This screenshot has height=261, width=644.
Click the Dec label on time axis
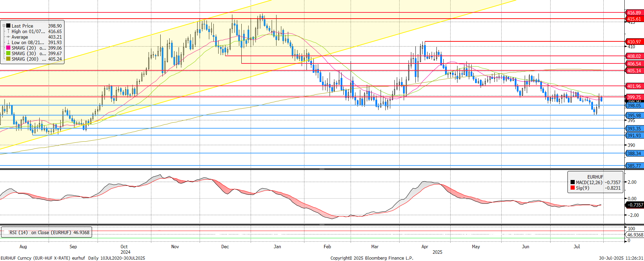(x=225, y=247)
